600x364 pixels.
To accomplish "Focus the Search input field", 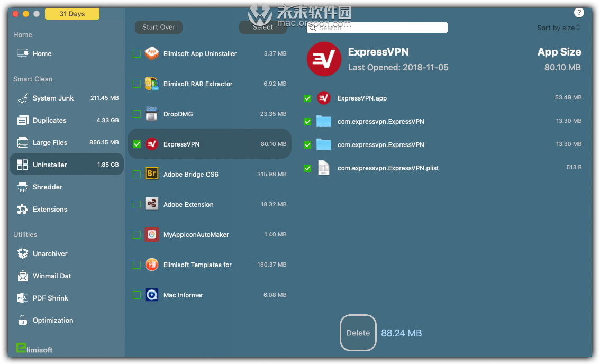I will pos(377,28).
